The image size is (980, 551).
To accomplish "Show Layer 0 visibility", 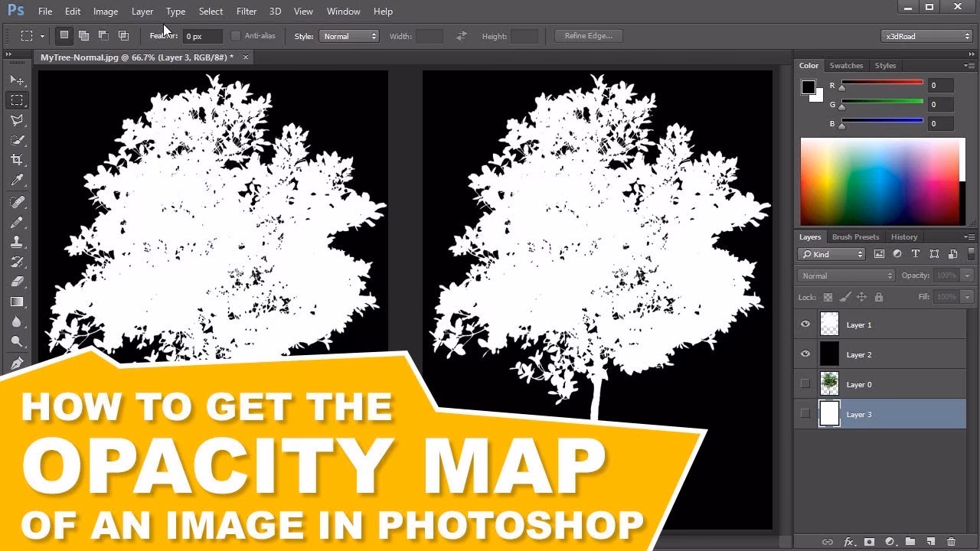I will (x=805, y=383).
